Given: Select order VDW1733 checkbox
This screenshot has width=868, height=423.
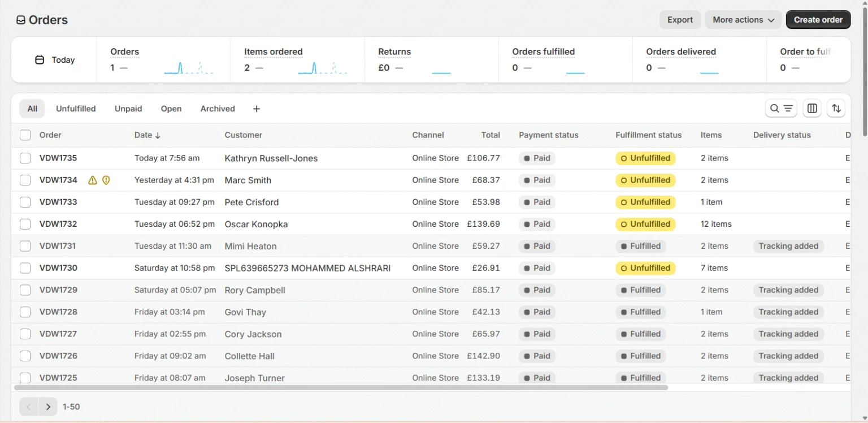Looking at the screenshot, I should (25, 202).
